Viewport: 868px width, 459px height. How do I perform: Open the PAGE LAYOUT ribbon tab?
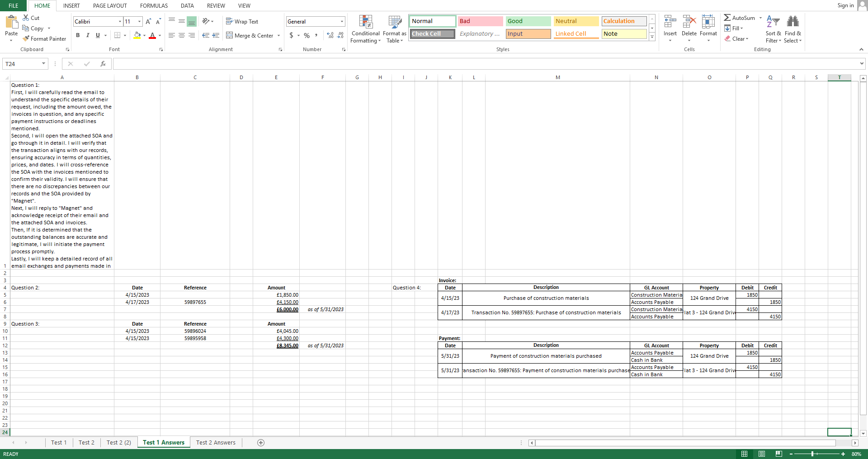coord(110,5)
